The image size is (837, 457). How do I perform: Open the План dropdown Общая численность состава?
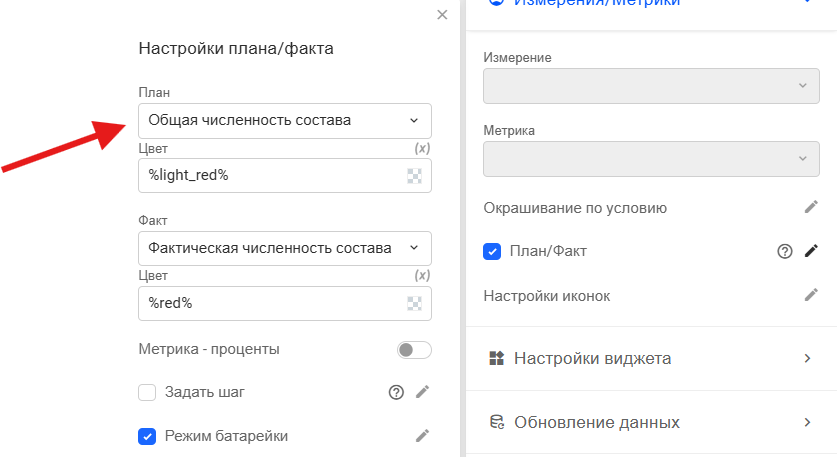coord(285,121)
